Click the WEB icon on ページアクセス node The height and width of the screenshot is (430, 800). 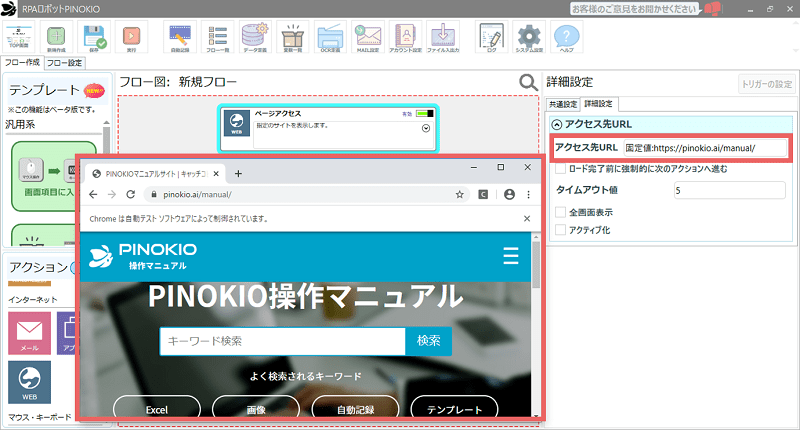tap(237, 123)
